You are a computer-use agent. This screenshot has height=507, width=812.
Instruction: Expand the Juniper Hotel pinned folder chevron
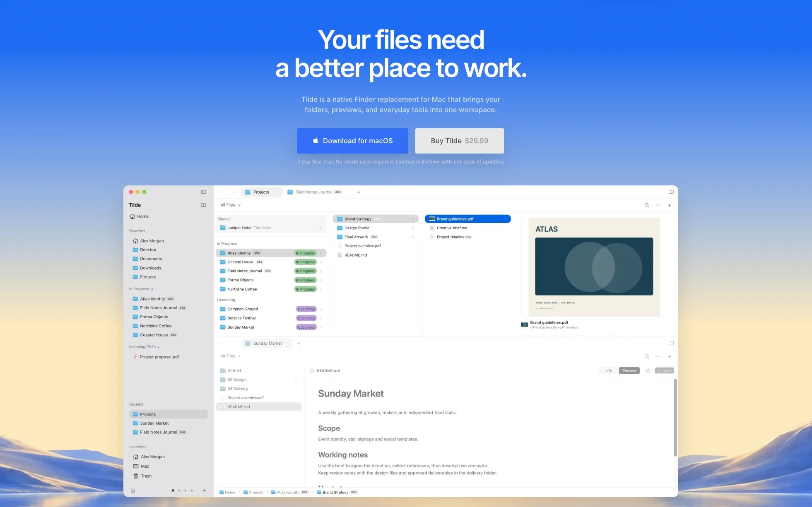[320, 228]
